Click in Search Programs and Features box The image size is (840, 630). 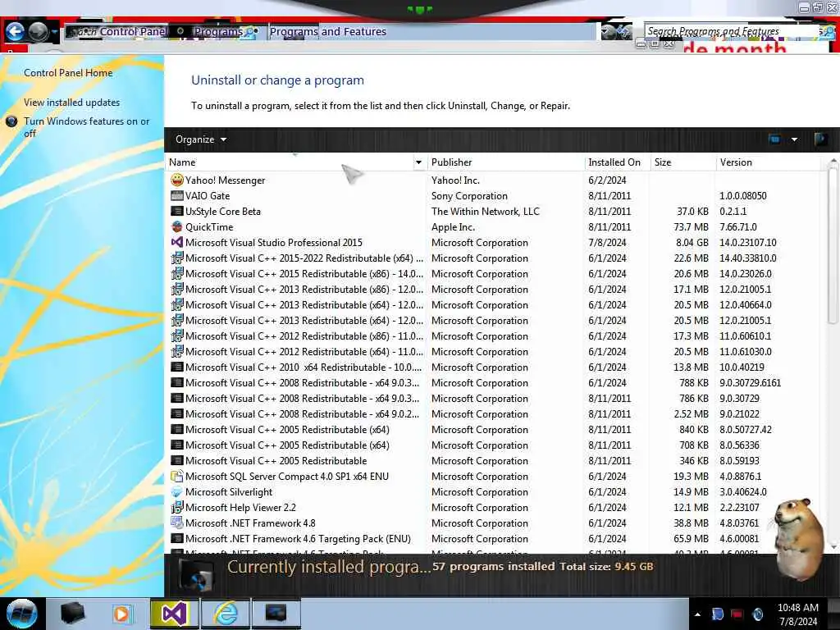point(731,32)
